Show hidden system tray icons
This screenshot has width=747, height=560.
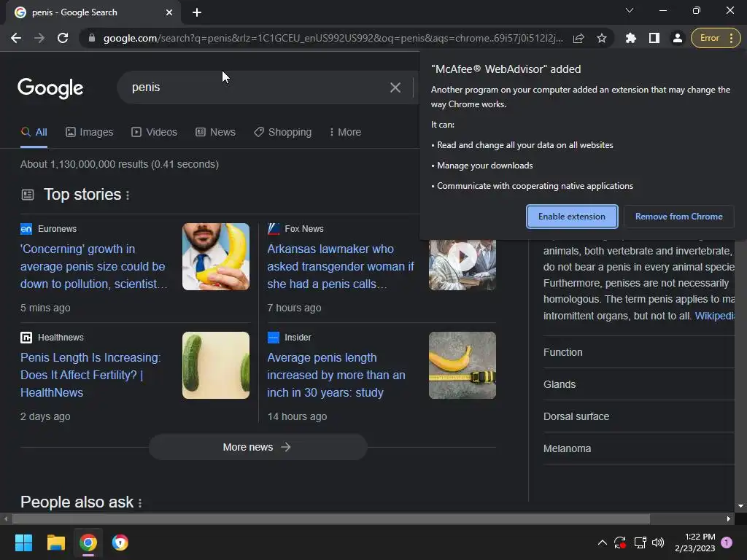coord(602,542)
